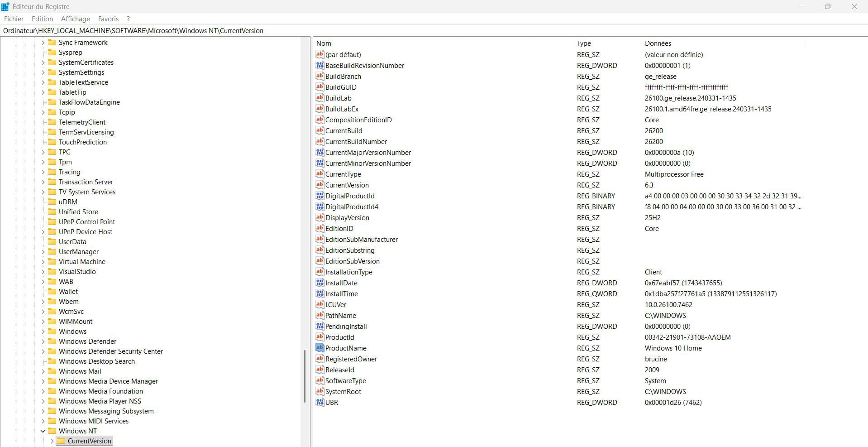Image resolution: width=868 pixels, height=447 pixels.
Task: Open the Favoris menu
Action: [x=108, y=19]
